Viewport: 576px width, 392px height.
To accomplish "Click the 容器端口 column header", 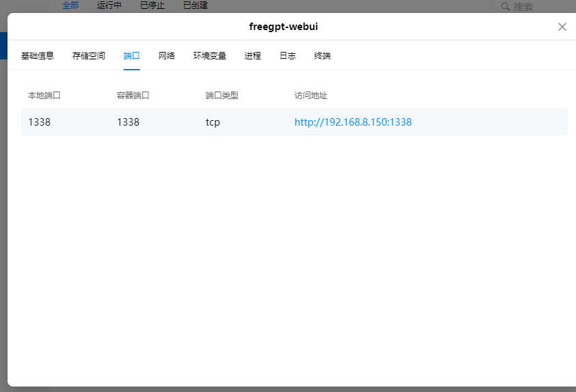I will 133,96.
